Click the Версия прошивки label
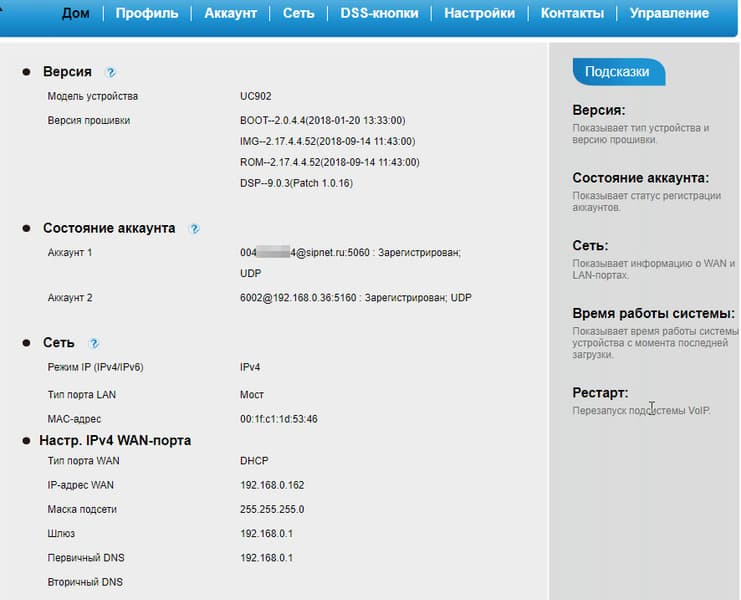Screen dimensions: 741x600 pyautogui.click(x=89, y=120)
